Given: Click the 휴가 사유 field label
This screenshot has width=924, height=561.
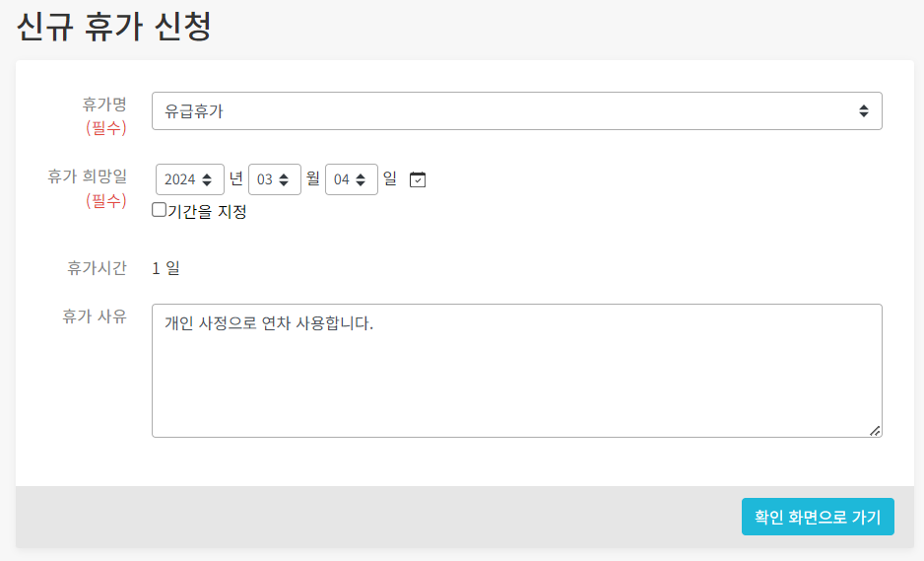Looking at the screenshot, I should 94,316.
